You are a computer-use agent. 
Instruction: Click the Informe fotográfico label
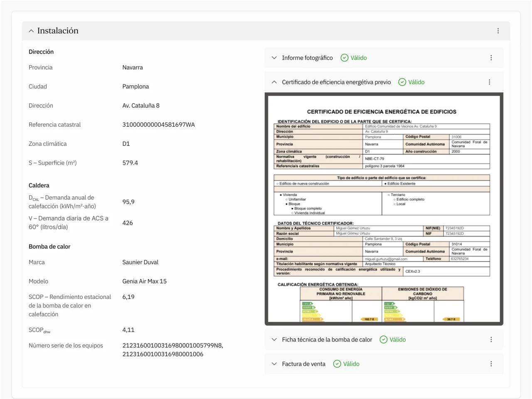307,58
